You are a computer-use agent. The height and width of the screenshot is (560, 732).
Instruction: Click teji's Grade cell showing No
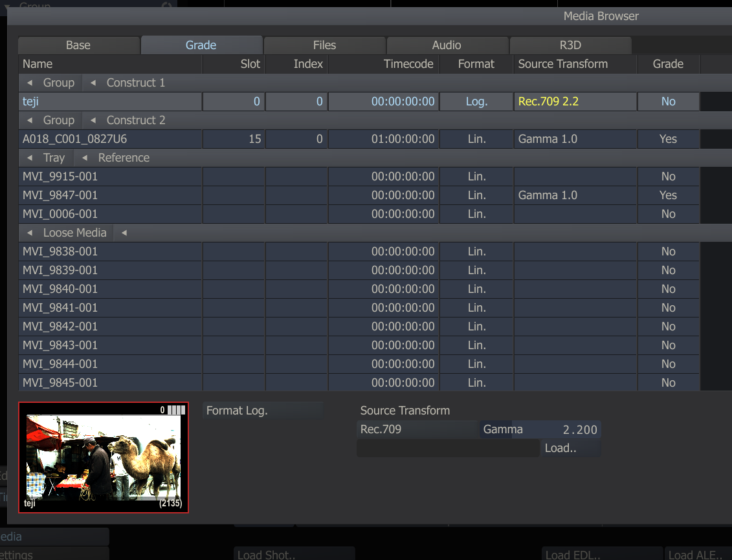click(x=669, y=102)
